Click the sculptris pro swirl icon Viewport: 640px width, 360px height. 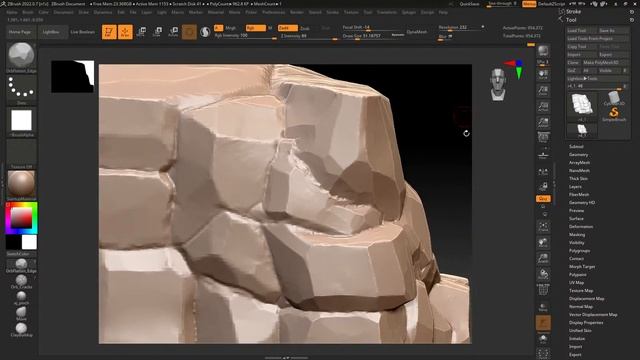(205, 32)
